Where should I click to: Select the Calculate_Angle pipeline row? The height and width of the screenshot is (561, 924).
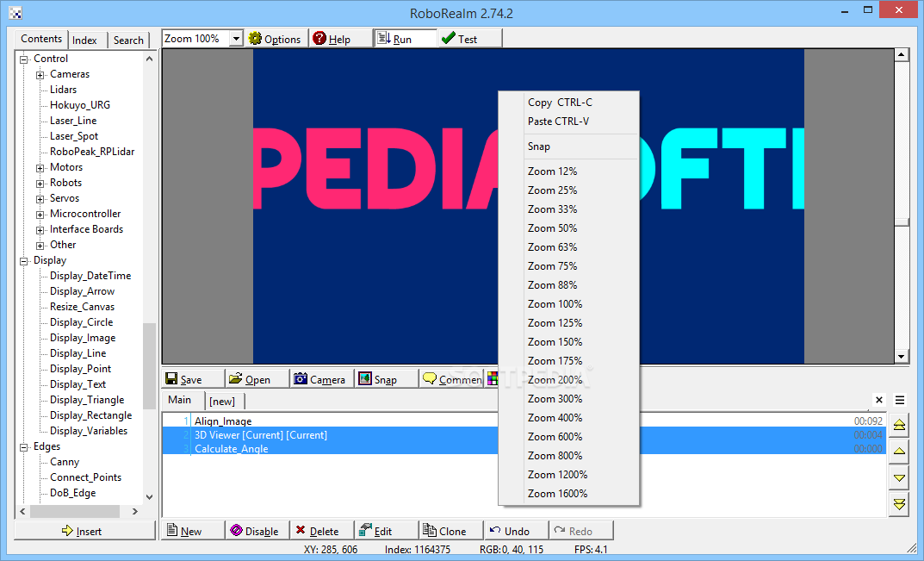pyautogui.click(x=524, y=448)
